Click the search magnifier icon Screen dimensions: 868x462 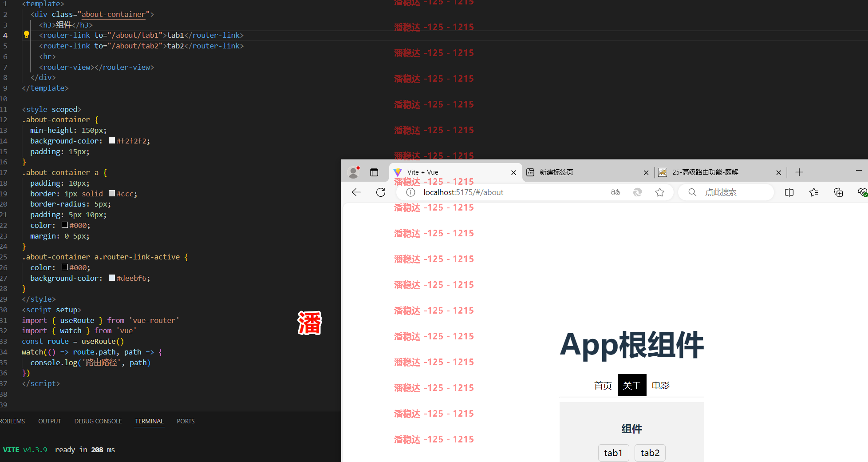[x=692, y=192]
